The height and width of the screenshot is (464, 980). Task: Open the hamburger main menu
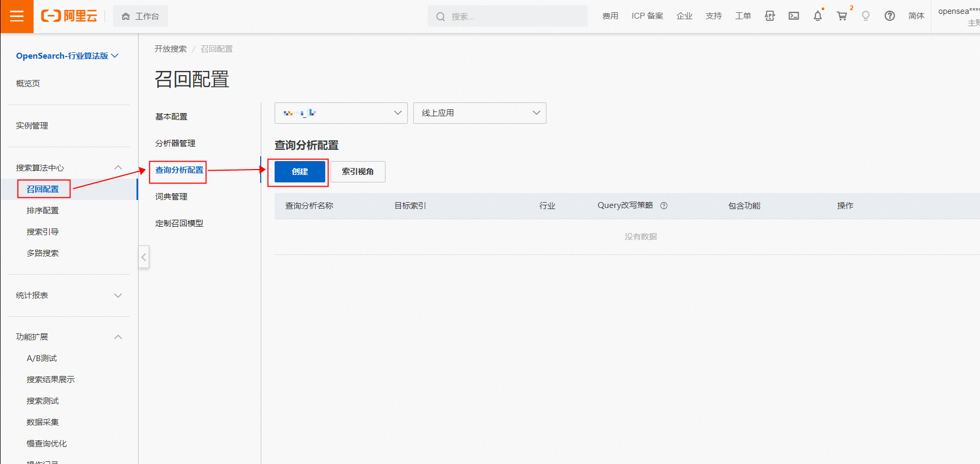click(17, 17)
